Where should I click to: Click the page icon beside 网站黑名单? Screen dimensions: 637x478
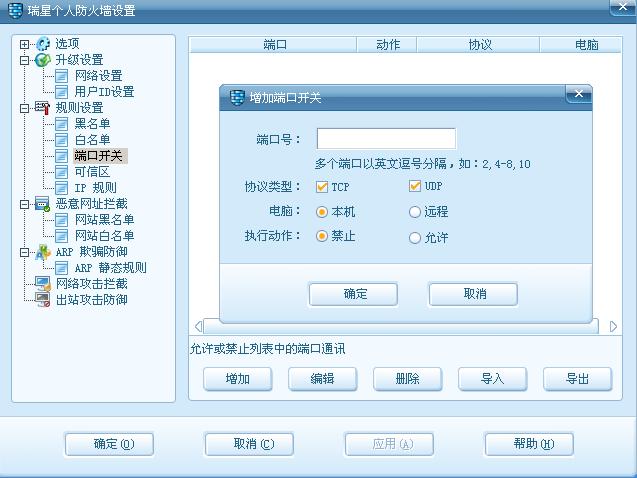61,220
